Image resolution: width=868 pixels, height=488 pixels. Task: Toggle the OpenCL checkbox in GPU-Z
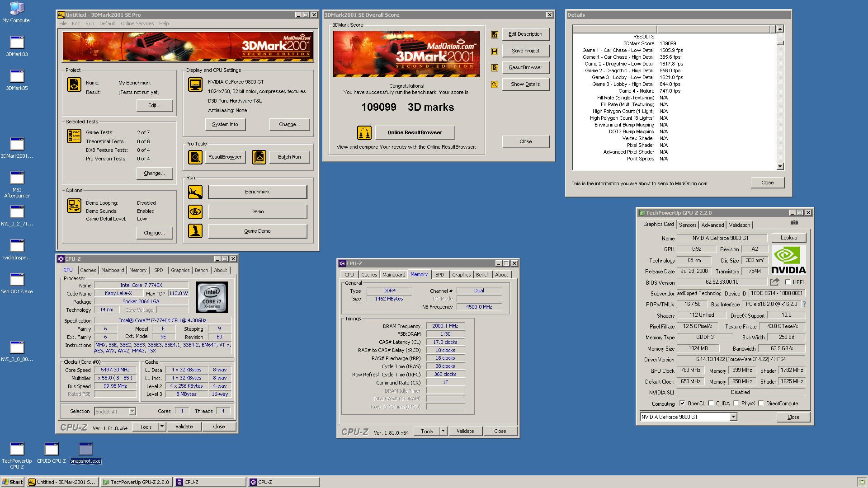[x=682, y=404]
